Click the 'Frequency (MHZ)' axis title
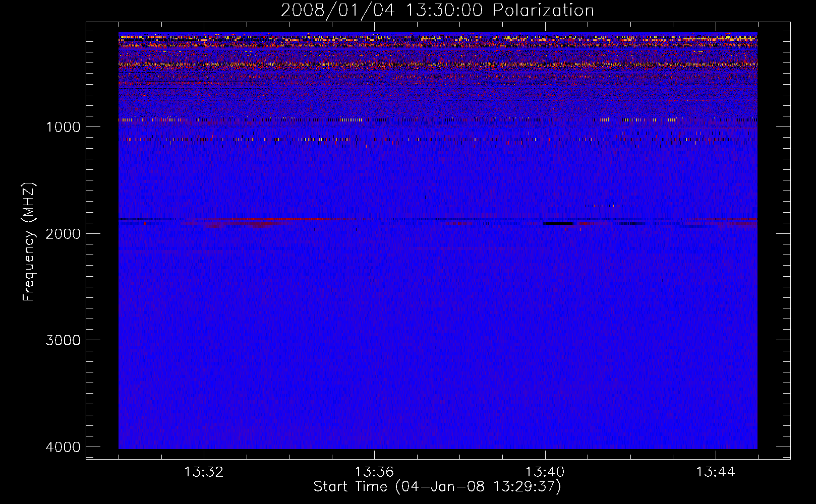Screen dimensions: 816x504 29,241
